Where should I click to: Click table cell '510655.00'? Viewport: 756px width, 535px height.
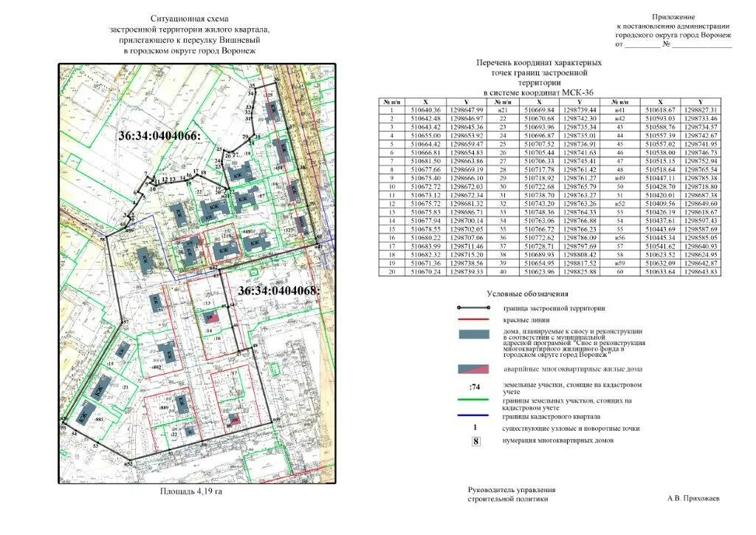[425, 136]
